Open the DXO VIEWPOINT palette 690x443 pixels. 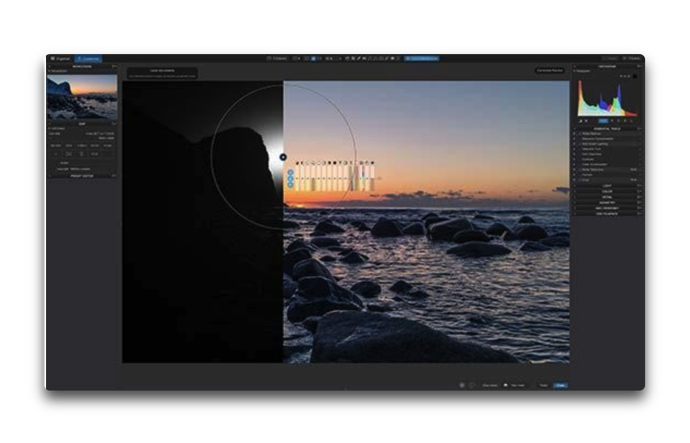[x=607, y=208]
